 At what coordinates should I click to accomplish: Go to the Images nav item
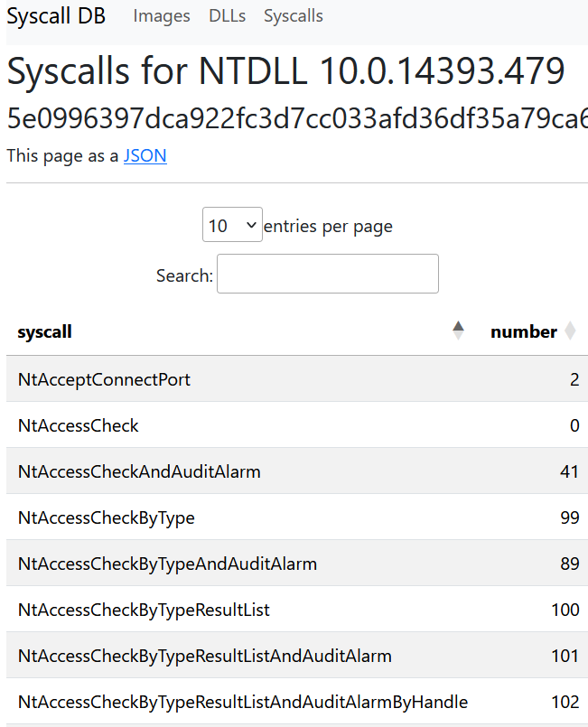point(162,16)
